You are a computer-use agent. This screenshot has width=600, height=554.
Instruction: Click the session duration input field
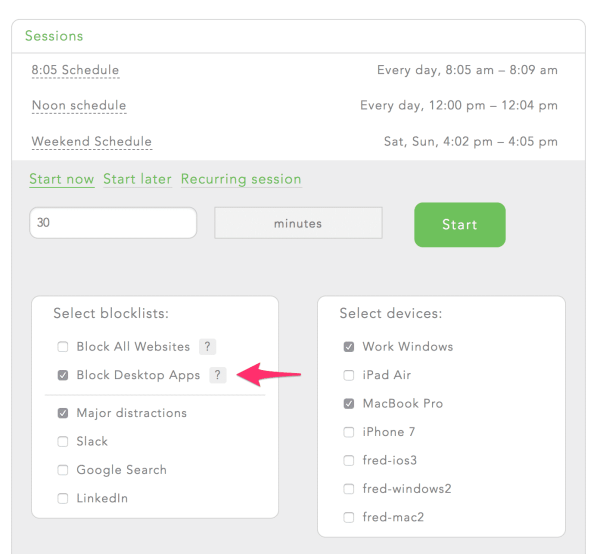(113, 223)
